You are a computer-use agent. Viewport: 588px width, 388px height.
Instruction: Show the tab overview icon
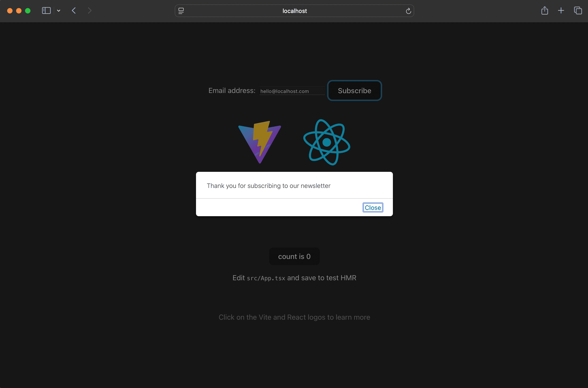coord(578,11)
